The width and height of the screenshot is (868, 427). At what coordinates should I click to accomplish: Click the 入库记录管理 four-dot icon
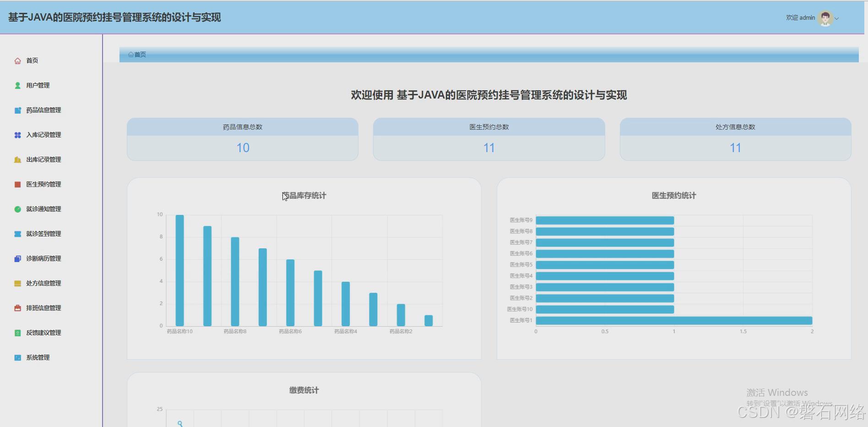coord(17,135)
